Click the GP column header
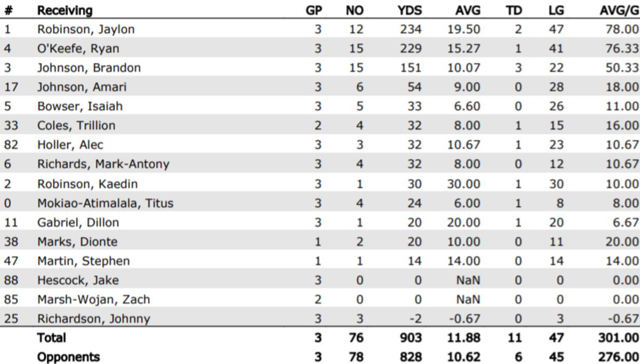The width and height of the screenshot is (640, 364). tap(314, 10)
